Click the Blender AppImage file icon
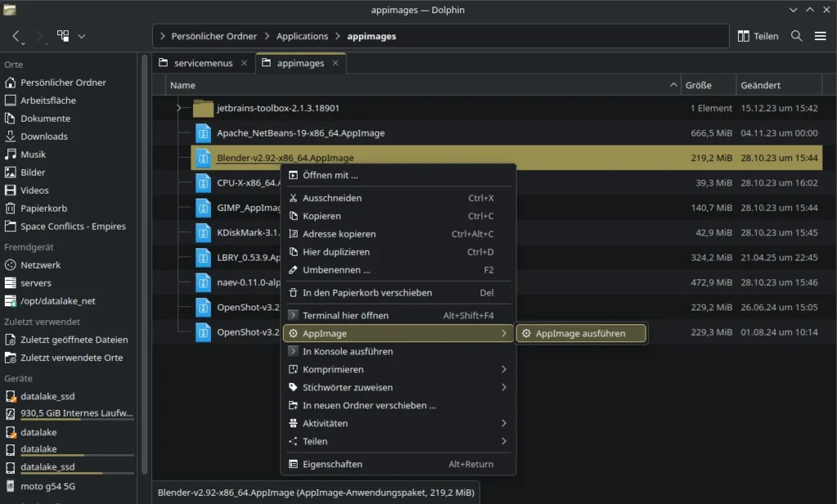This screenshot has width=837, height=504. (203, 158)
